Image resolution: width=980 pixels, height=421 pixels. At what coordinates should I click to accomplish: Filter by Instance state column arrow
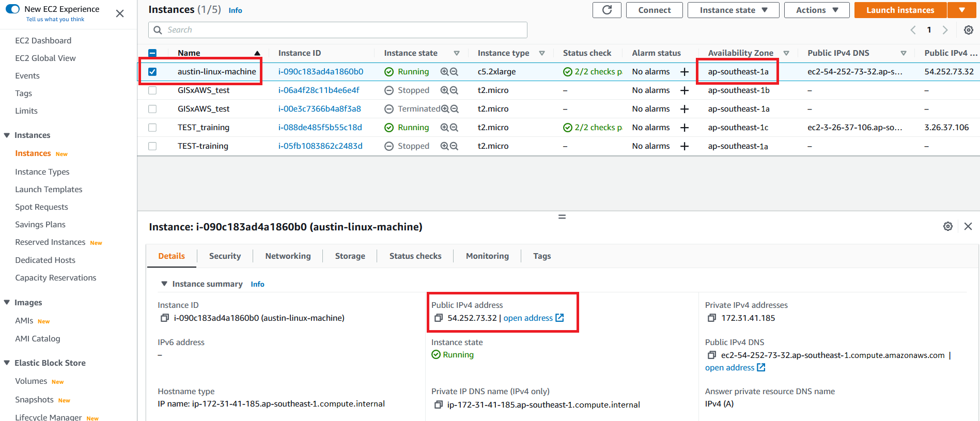click(457, 53)
